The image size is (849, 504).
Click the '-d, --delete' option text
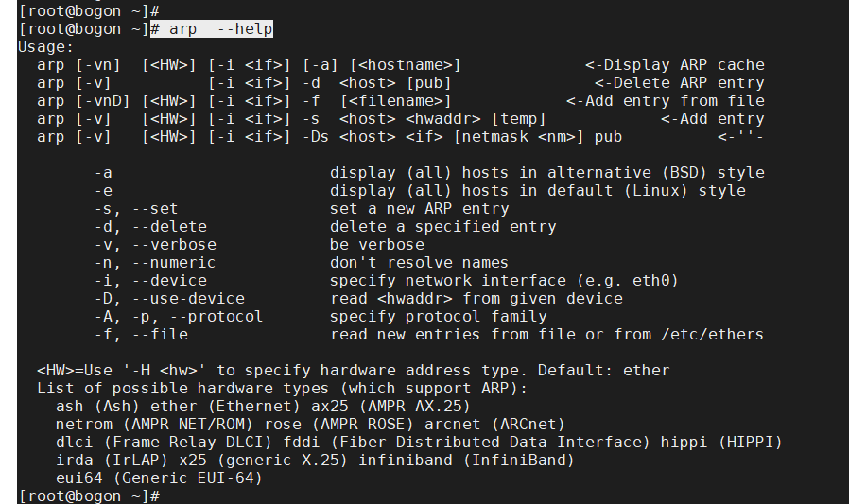(x=149, y=227)
